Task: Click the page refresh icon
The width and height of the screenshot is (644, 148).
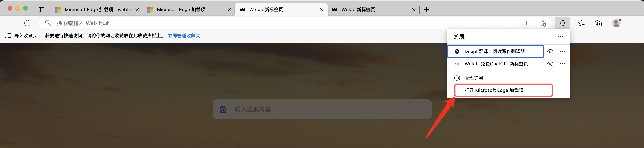Action: pyautogui.click(x=27, y=23)
